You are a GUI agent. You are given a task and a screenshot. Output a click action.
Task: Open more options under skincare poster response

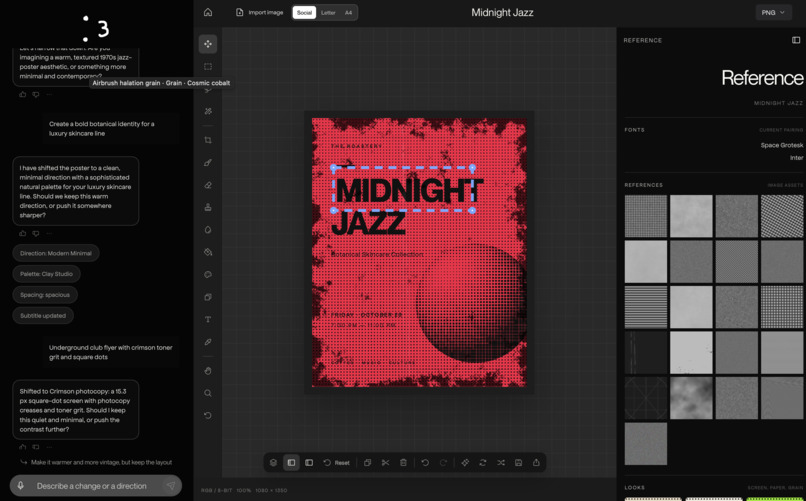[49, 233]
